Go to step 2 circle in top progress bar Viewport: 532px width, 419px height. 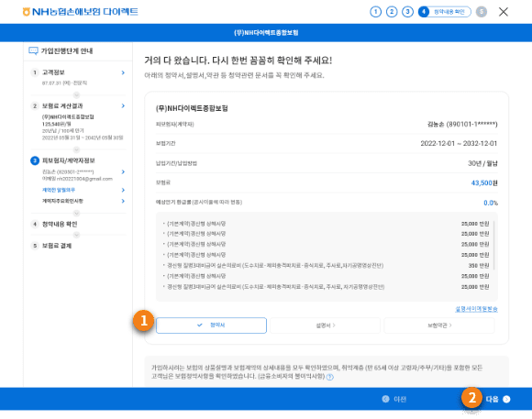(392, 12)
